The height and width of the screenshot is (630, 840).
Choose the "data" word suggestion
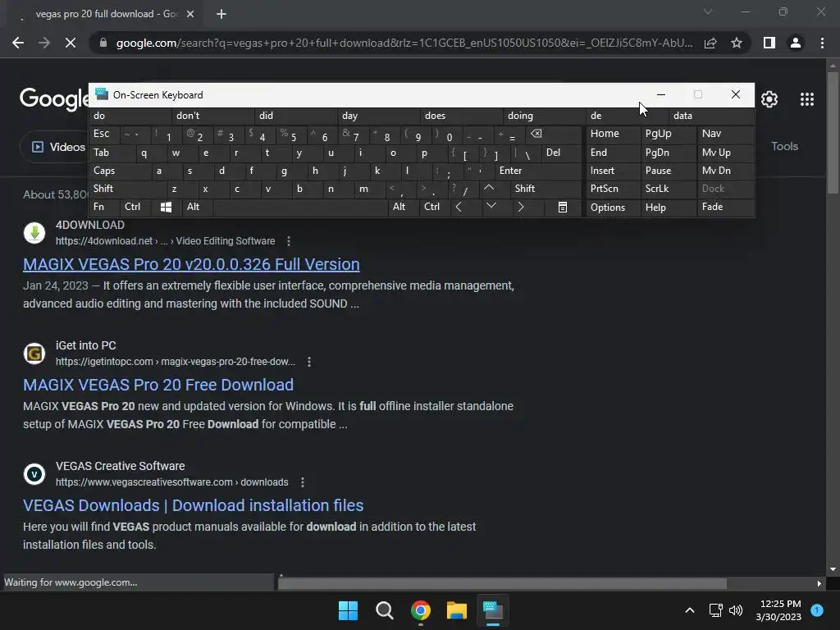711,116
